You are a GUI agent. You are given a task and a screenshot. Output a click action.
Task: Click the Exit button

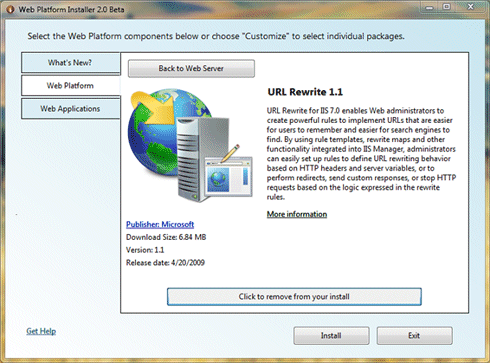tap(414, 335)
